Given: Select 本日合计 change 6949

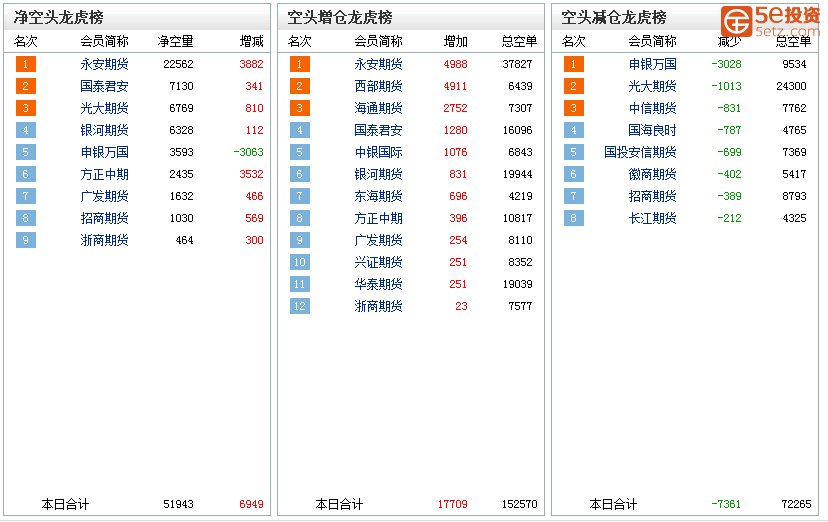Looking at the screenshot, I should (x=251, y=504).
